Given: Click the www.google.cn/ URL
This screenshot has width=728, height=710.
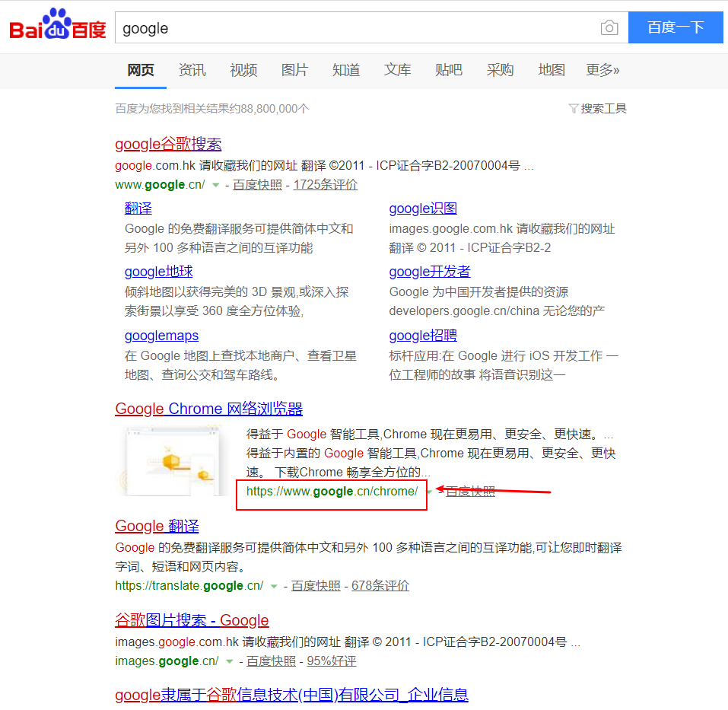Looking at the screenshot, I should click(160, 185).
